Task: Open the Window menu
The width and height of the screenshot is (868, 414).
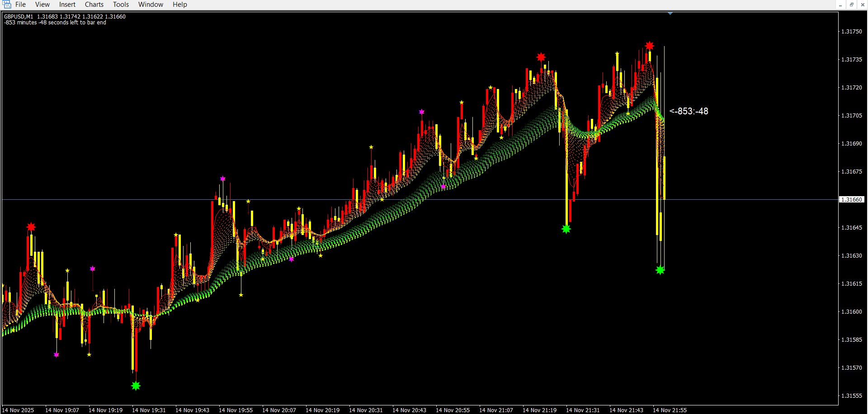Action: [x=151, y=5]
